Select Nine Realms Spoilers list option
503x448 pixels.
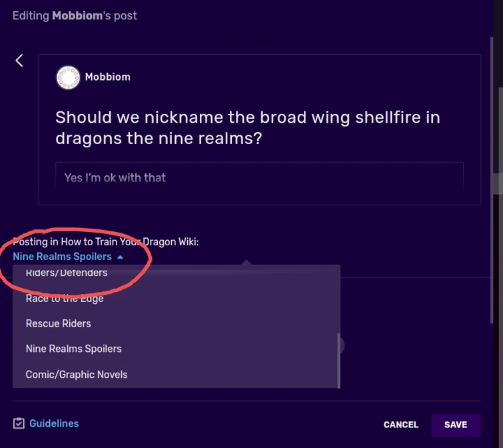tap(74, 349)
